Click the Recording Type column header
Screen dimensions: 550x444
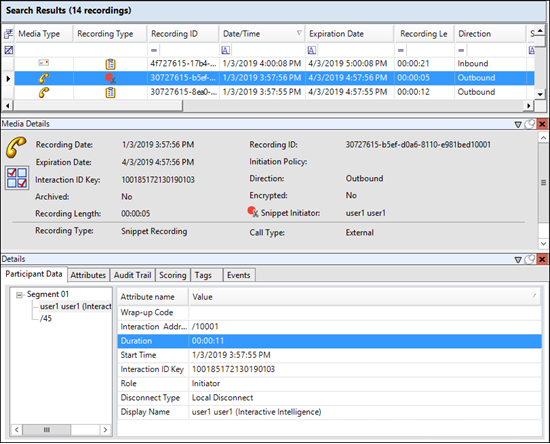pos(110,34)
